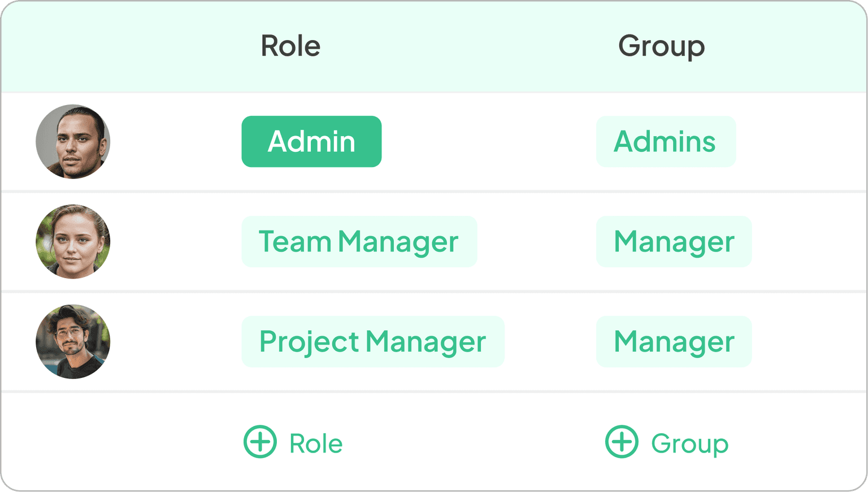Select the first user's profile avatar
The image size is (868, 492).
coord(73,142)
